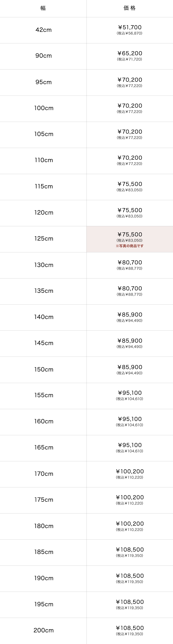The height and width of the screenshot is (644, 173).
Task: Select the 140cm width row
Action: [44, 317]
